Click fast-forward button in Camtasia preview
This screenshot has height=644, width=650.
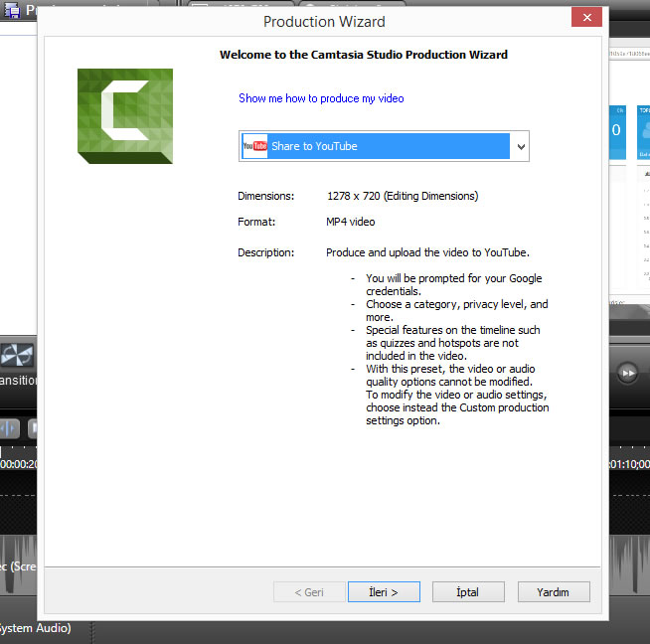pyautogui.click(x=627, y=373)
